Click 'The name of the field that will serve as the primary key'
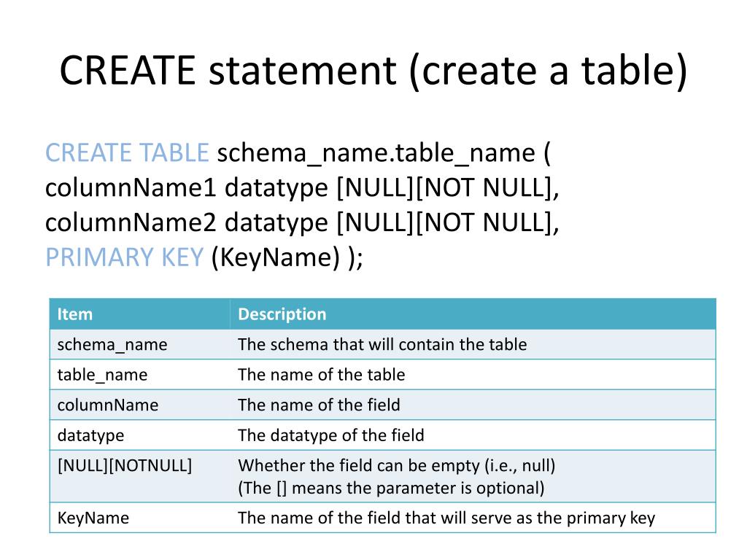Screen dimensions: 747x560 click(446, 518)
